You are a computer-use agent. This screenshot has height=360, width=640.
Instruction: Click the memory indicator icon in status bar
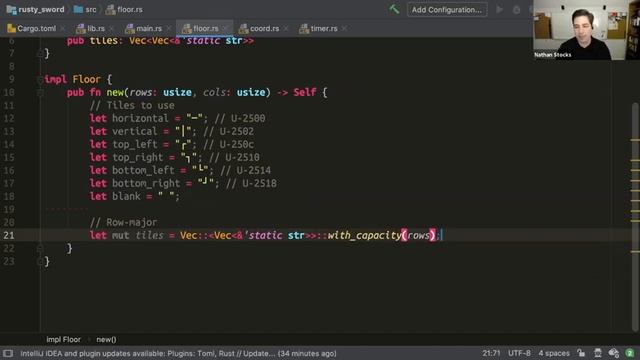tap(613, 353)
